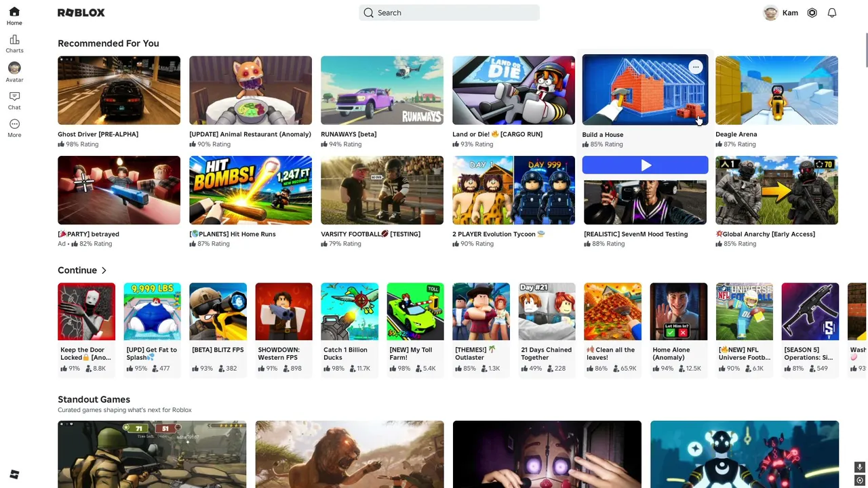Open SHOWDOWN: Western FPS thumbnail
Viewport: 868px width, 488px height.
[283, 311]
